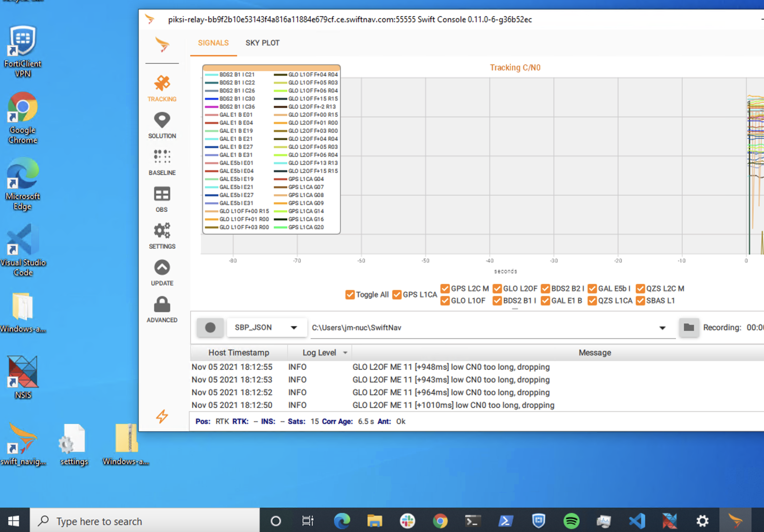
Task: Select the Signals tab
Action: point(213,43)
